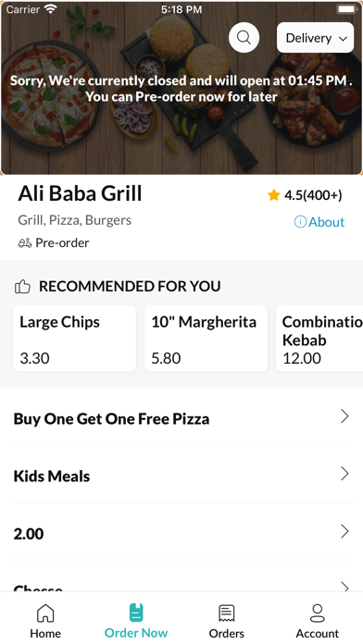Screen dimensions: 363x644
Task: Click the thumbs-up Recommended icon
Action: 22,286
